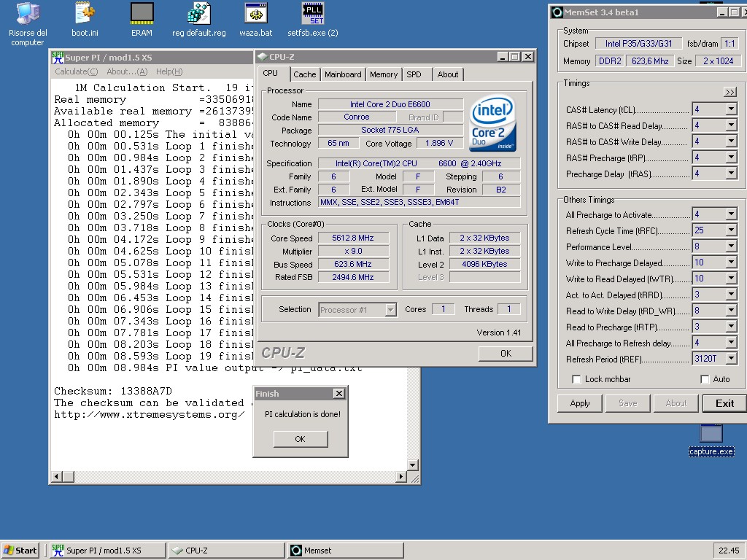Switch to Memset taskbar button

345,551
